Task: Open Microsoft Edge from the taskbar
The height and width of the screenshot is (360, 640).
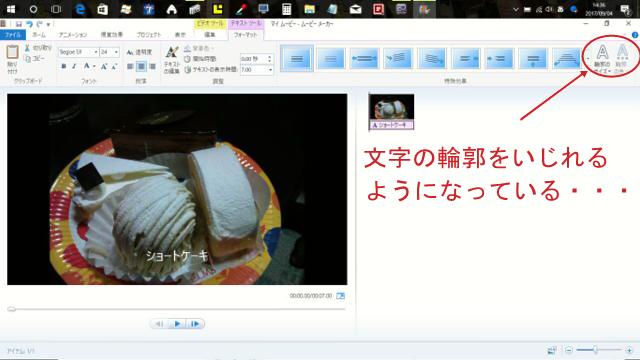Action: (80, 9)
